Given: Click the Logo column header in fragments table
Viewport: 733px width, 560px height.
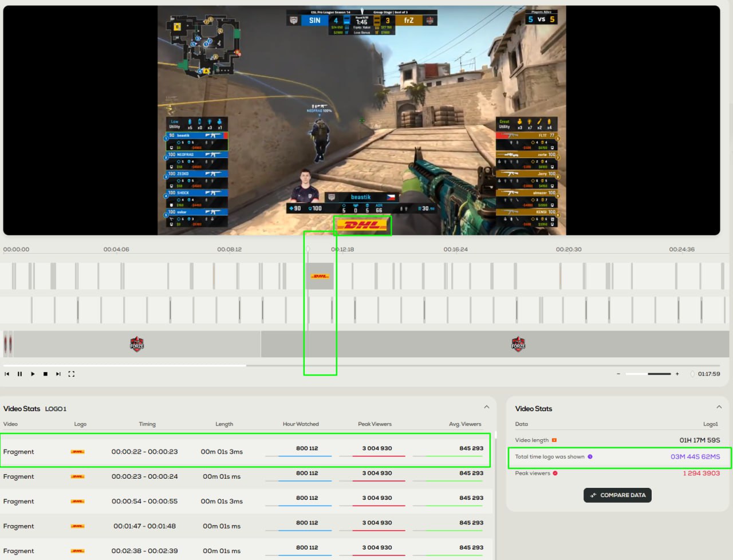Looking at the screenshot, I should coord(80,424).
